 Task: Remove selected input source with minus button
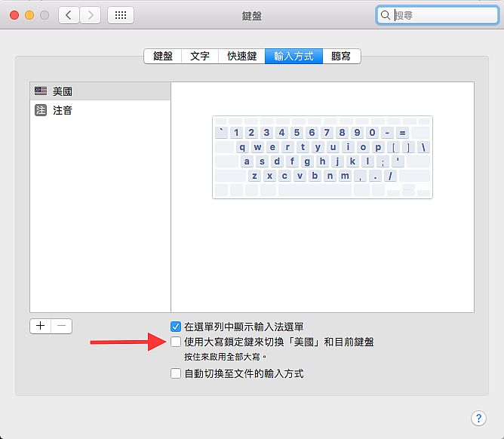[x=61, y=326]
